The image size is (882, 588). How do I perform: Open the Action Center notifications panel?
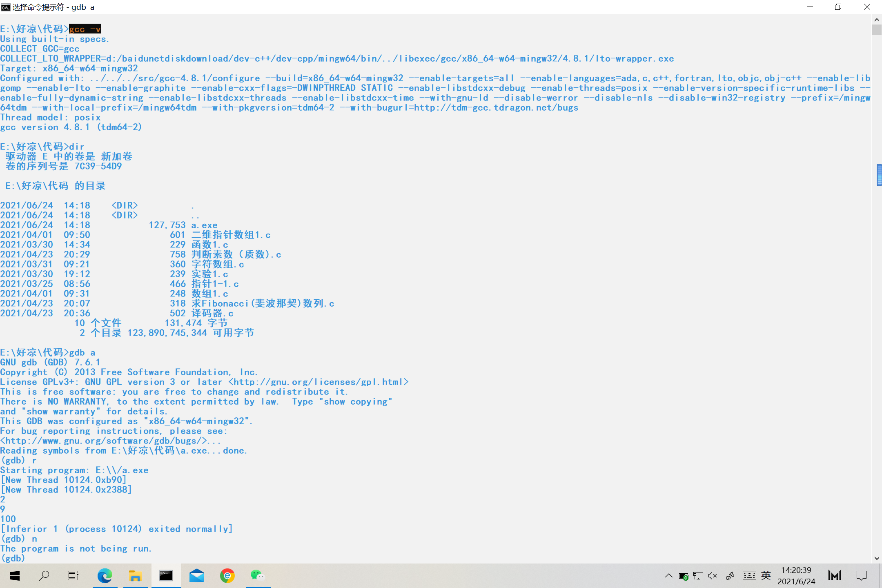pyautogui.click(x=862, y=576)
